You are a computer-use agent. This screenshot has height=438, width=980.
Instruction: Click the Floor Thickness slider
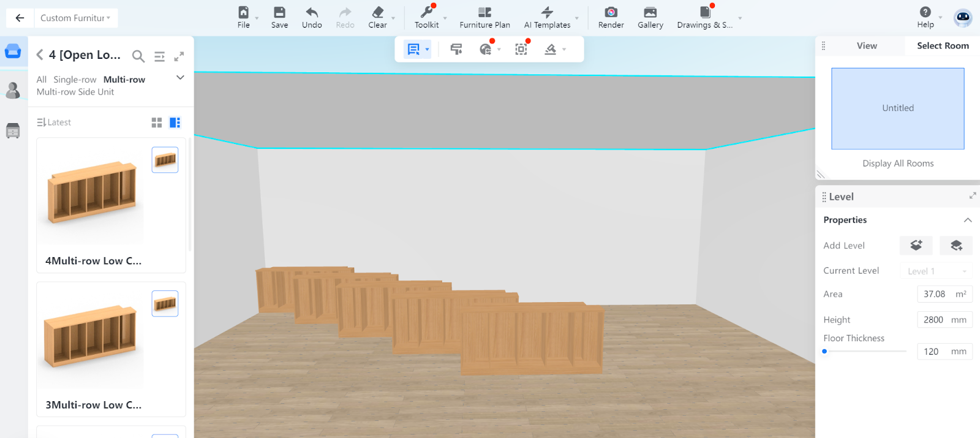coord(865,352)
